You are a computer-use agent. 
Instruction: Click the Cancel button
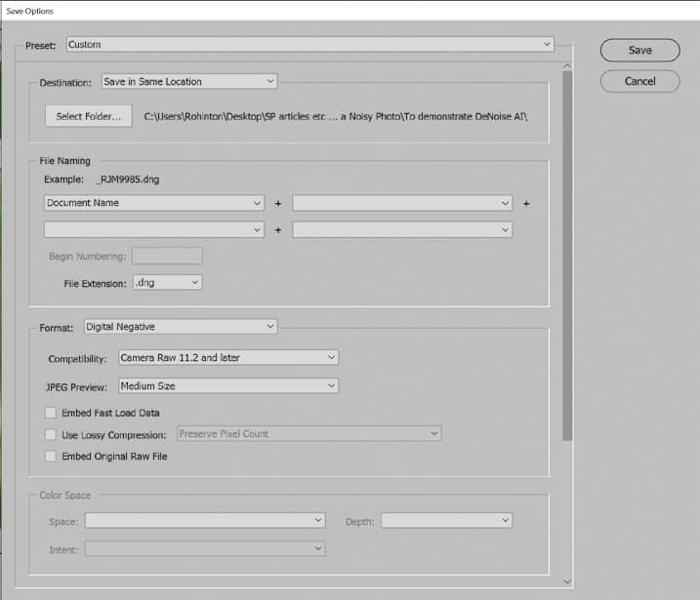point(639,81)
